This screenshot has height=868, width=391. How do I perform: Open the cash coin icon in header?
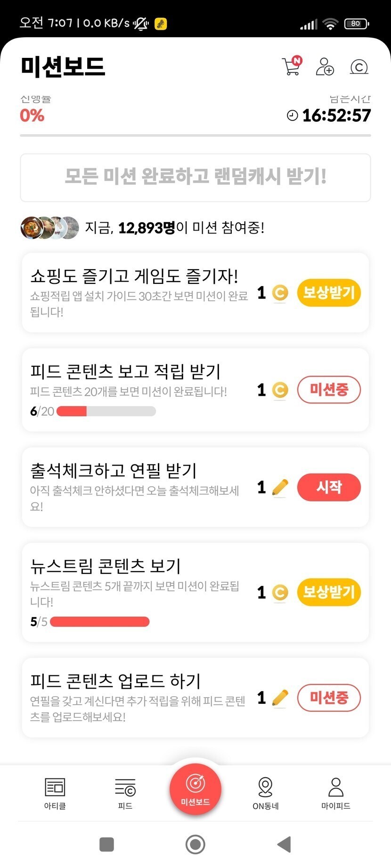[x=359, y=67]
